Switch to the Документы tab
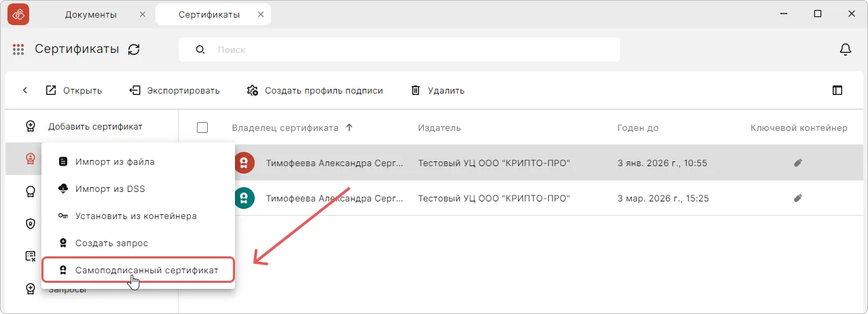The height and width of the screenshot is (314, 868). click(x=90, y=14)
